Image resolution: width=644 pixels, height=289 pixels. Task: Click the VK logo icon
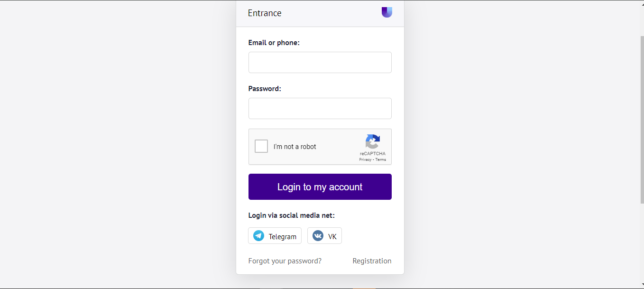coord(318,236)
